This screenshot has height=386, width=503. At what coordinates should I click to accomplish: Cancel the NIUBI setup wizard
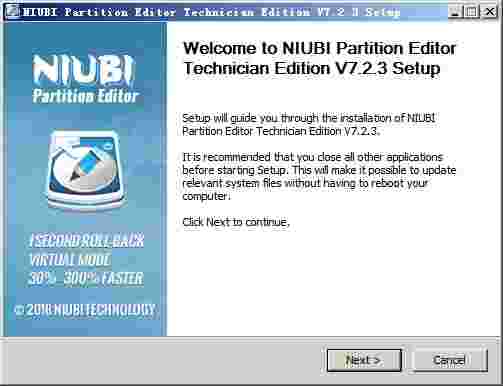click(x=449, y=360)
